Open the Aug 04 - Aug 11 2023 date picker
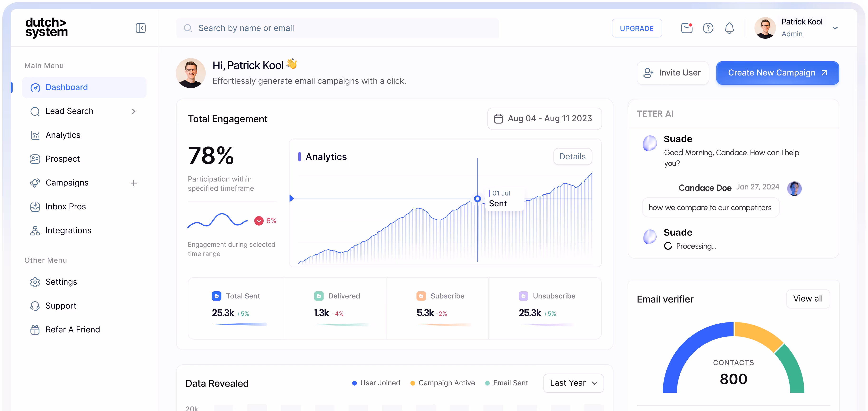868x411 pixels. pos(544,118)
